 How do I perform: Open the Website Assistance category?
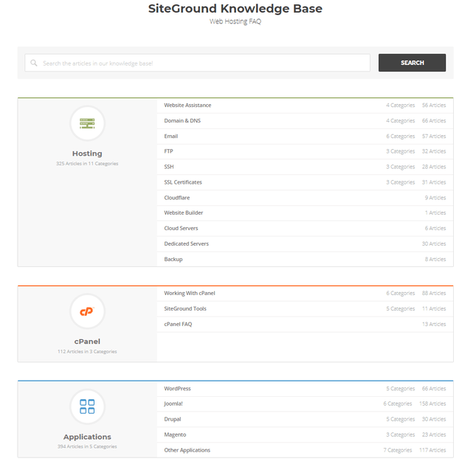[x=187, y=105]
